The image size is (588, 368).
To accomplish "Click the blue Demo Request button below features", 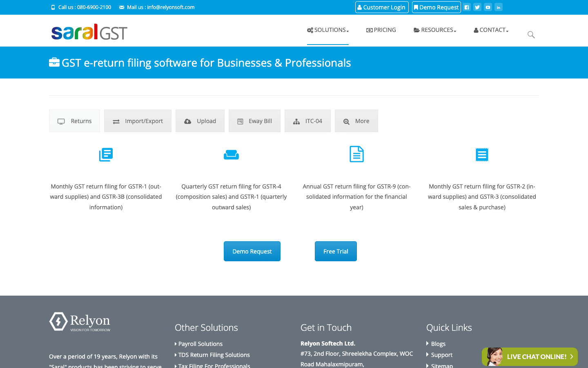I will 252,251.
